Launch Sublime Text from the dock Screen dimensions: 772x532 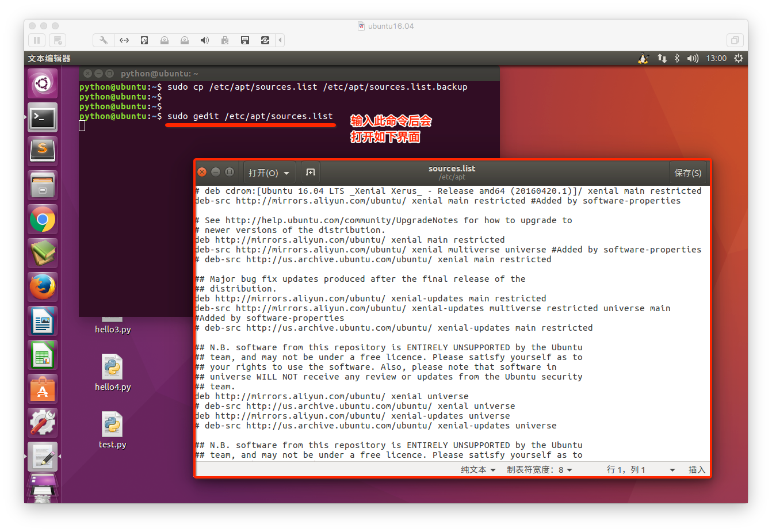43,151
